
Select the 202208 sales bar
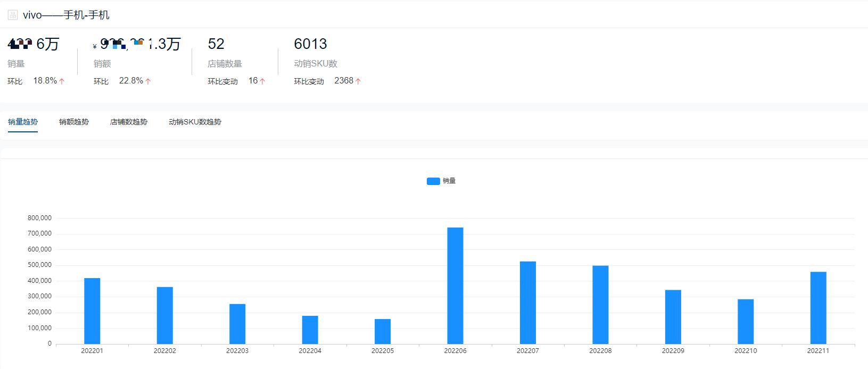click(x=600, y=305)
